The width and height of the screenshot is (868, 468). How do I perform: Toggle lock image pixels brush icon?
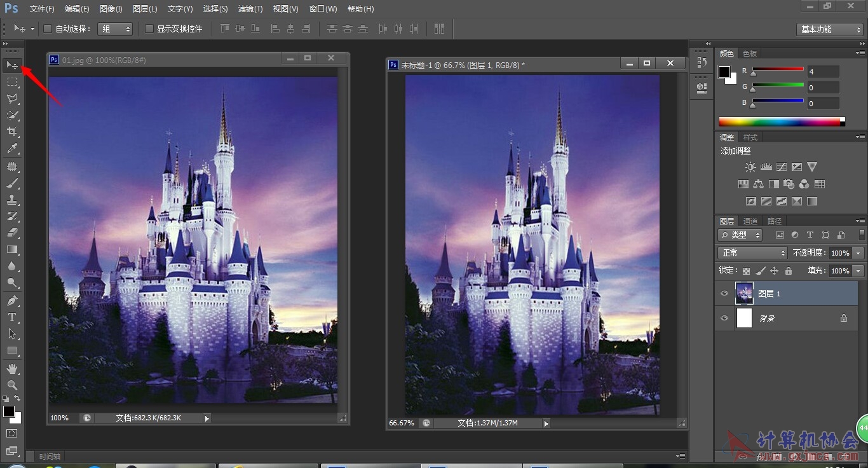pyautogui.click(x=760, y=271)
